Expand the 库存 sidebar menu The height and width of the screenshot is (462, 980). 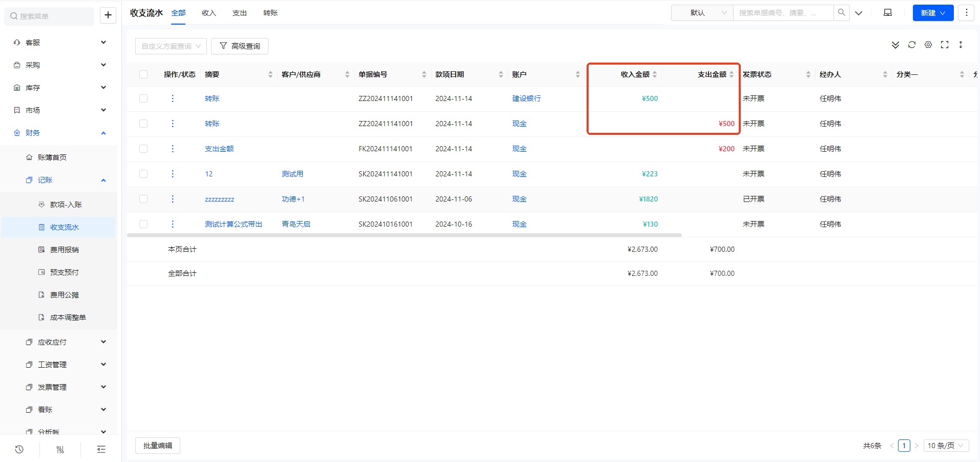coord(60,88)
